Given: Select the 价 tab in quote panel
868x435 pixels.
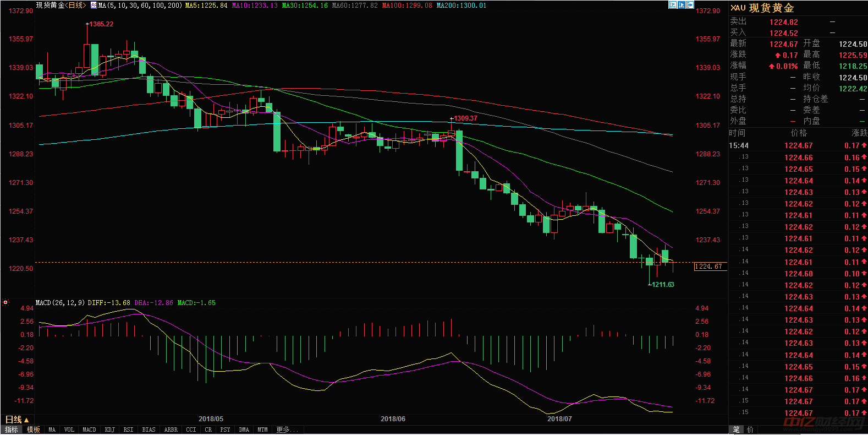Looking at the screenshot, I should click(x=750, y=429).
